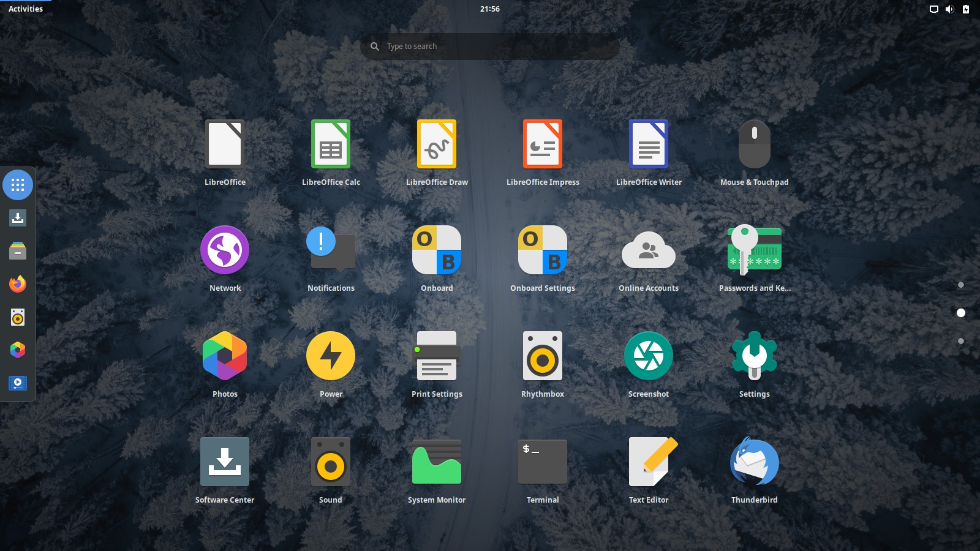Go to the third app grid page dot

point(961,341)
